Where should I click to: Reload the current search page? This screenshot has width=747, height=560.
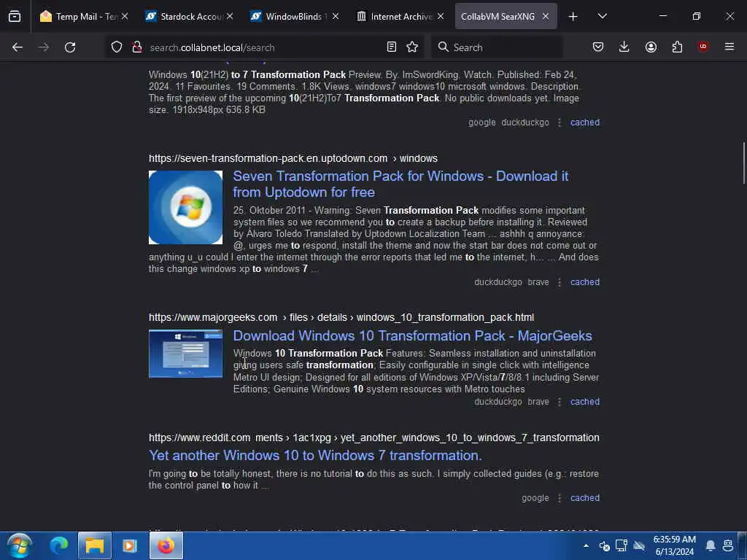70,47
